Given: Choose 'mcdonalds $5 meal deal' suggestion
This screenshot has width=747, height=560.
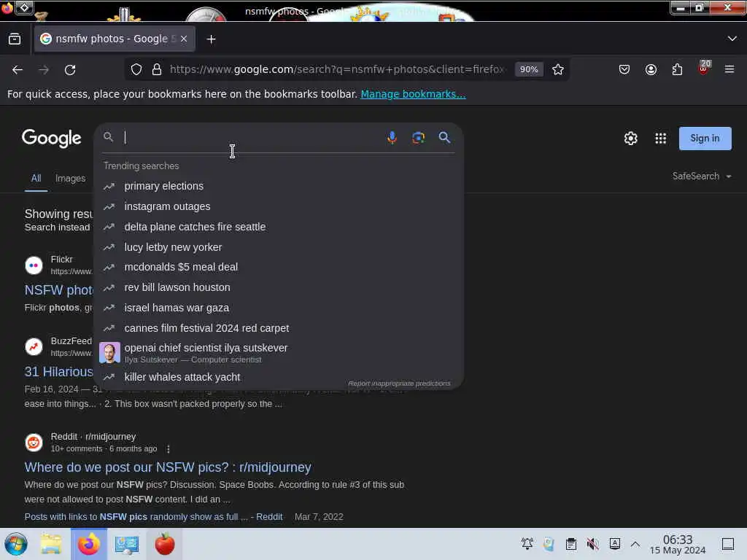Looking at the screenshot, I should (278, 267).
